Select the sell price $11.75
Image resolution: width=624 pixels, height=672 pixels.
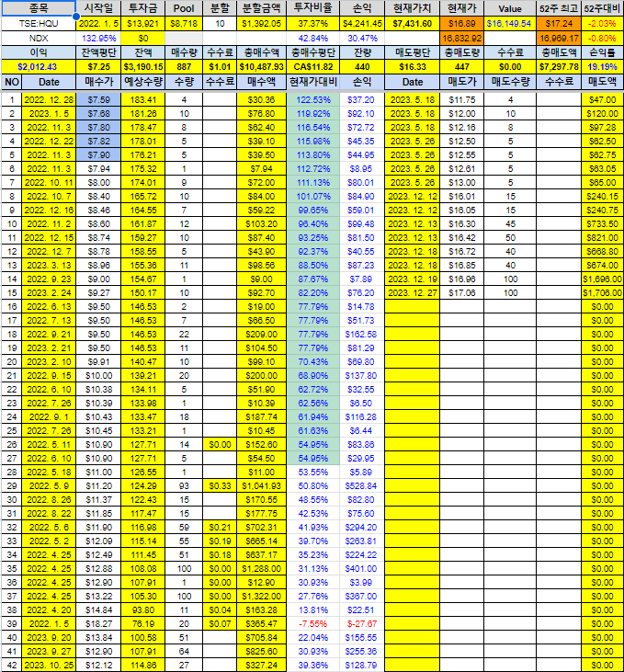(x=462, y=100)
